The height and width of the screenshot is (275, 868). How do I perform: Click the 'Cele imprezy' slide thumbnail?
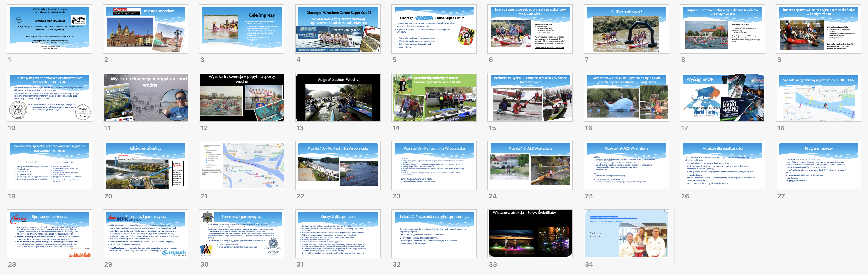(x=242, y=29)
